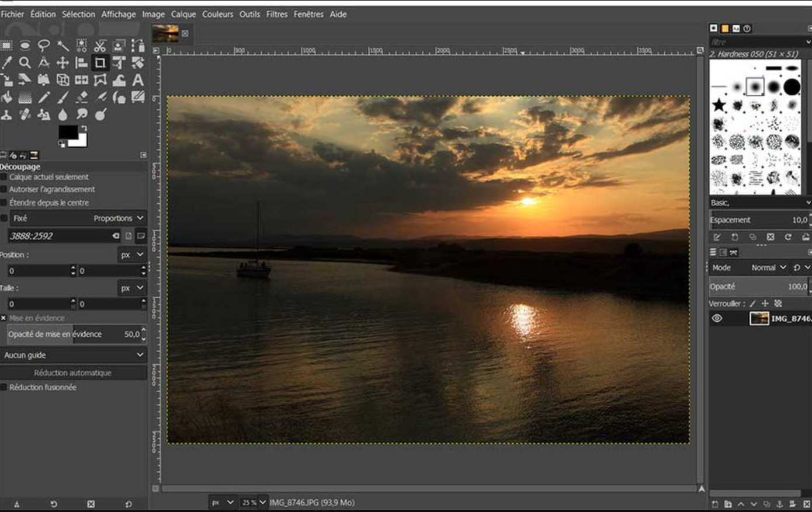
Task: Select the Crop tool in toolbox
Action: coord(100,62)
